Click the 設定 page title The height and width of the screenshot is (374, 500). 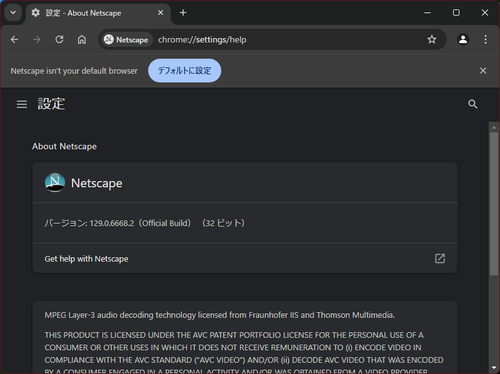(x=51, y=104)
